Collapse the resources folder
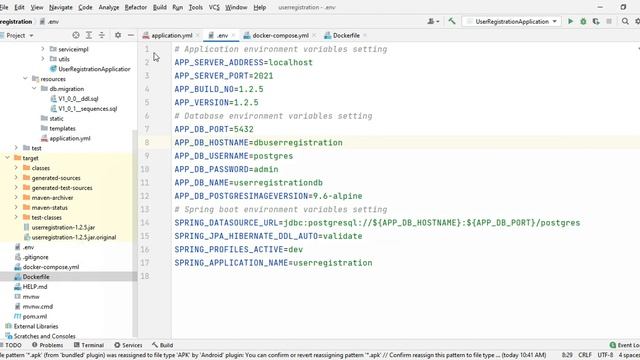The image size is (640, 360). point(25,79)
